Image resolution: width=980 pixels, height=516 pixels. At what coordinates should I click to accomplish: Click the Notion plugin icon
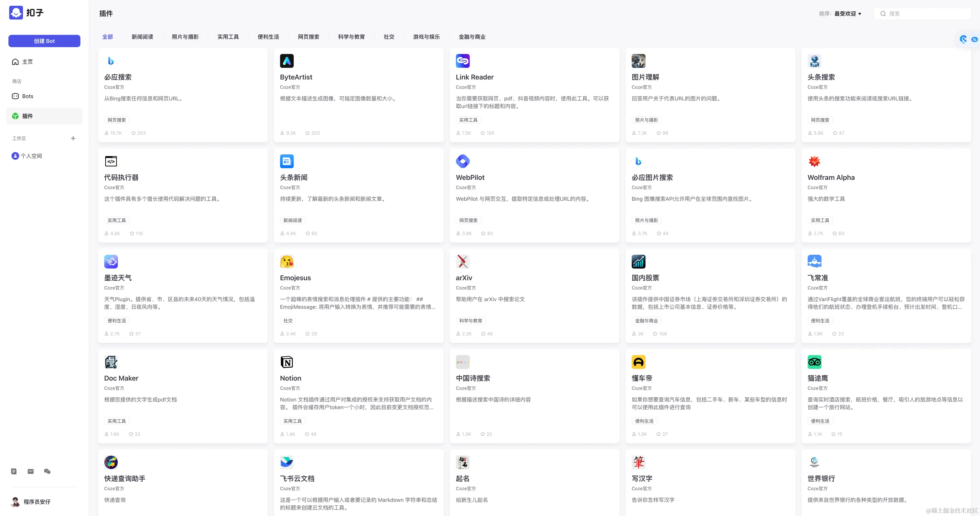286,362
